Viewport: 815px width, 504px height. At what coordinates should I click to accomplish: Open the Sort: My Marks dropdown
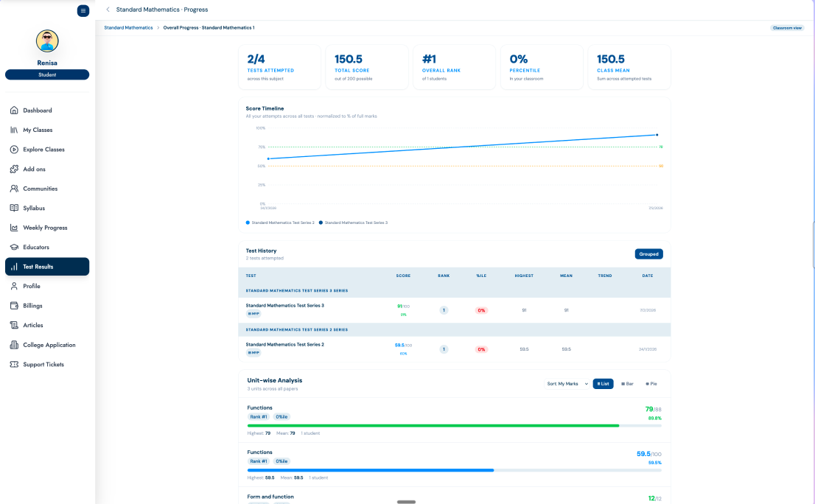pos(567,384)
